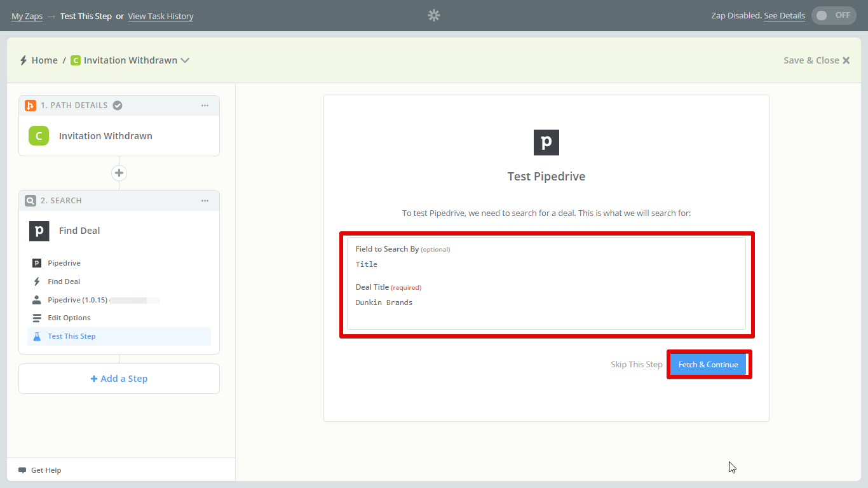Click the plus button between steps

(119, 173)
